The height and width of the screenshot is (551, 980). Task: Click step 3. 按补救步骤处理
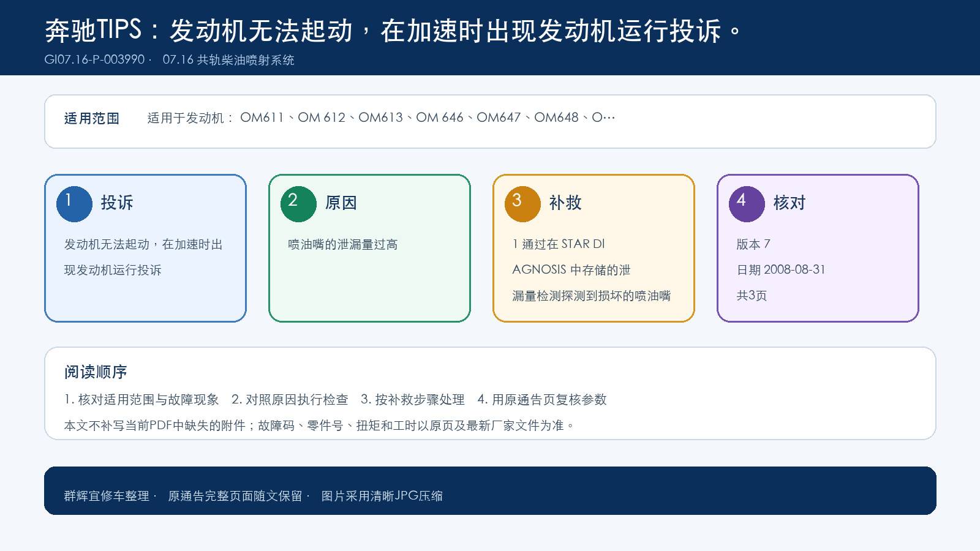coord(413,400)
